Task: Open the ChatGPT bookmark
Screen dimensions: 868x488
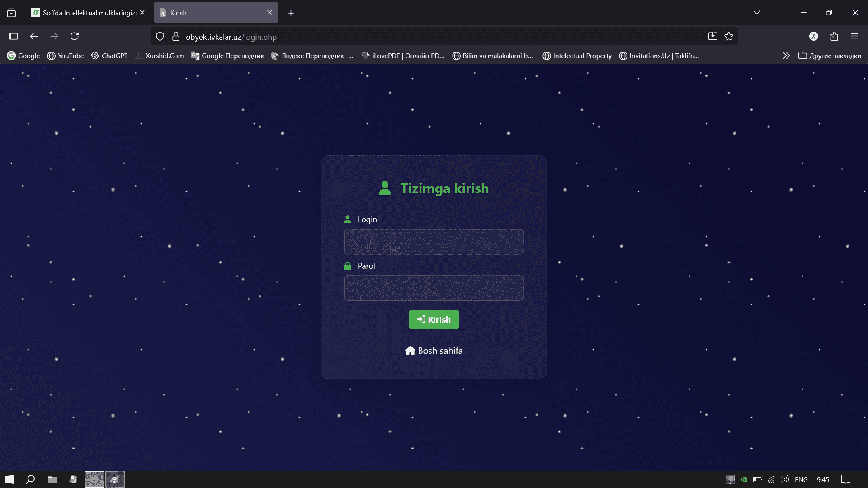Action: click(x=109, y=56)
